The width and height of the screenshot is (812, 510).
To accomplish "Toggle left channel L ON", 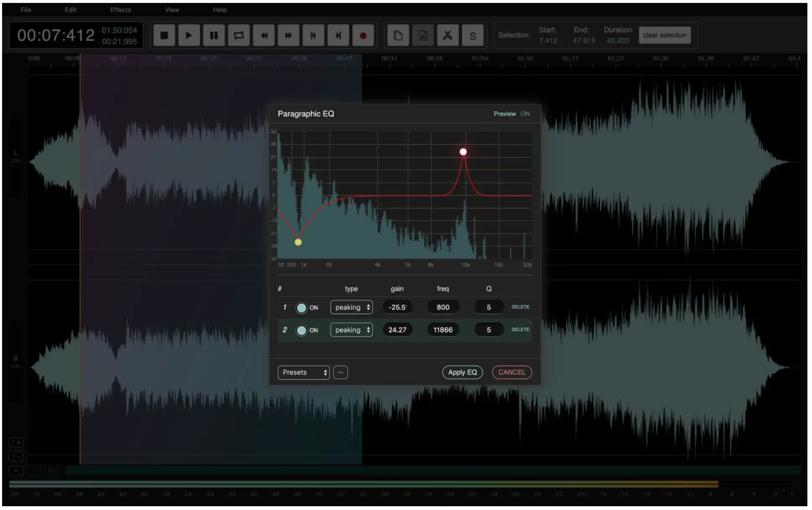I will [x=16, y=157].
